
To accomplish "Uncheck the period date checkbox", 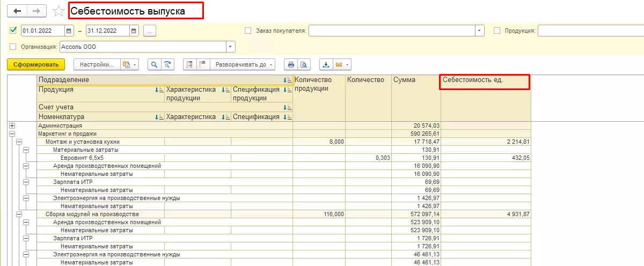I will coord(13,31).
